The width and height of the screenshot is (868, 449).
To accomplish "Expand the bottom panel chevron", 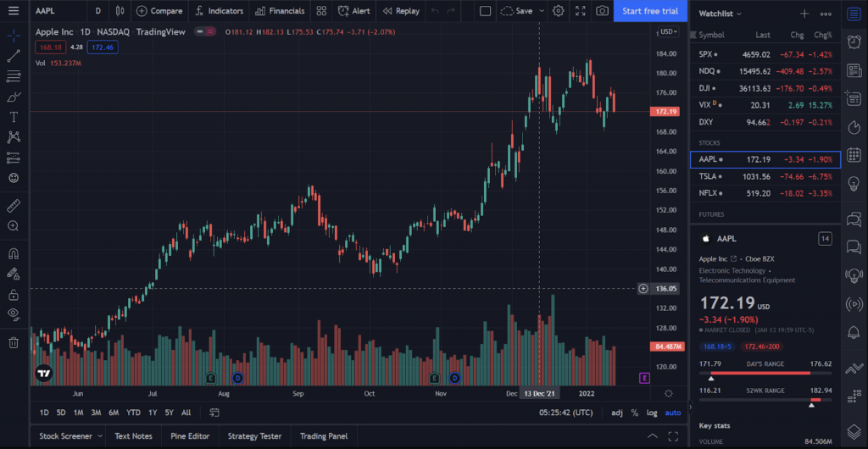I will pos(653,435).
